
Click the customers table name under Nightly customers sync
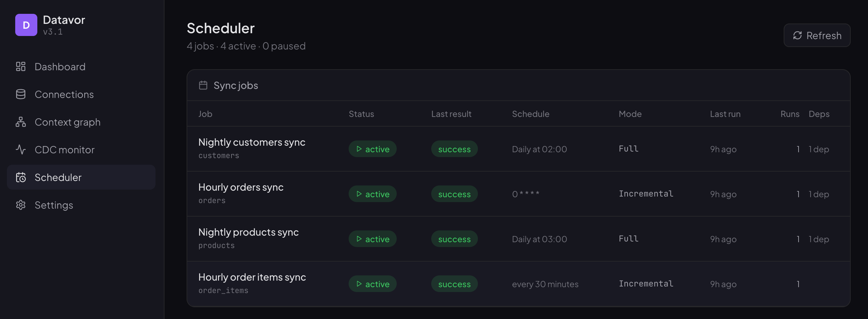[219, 156]
